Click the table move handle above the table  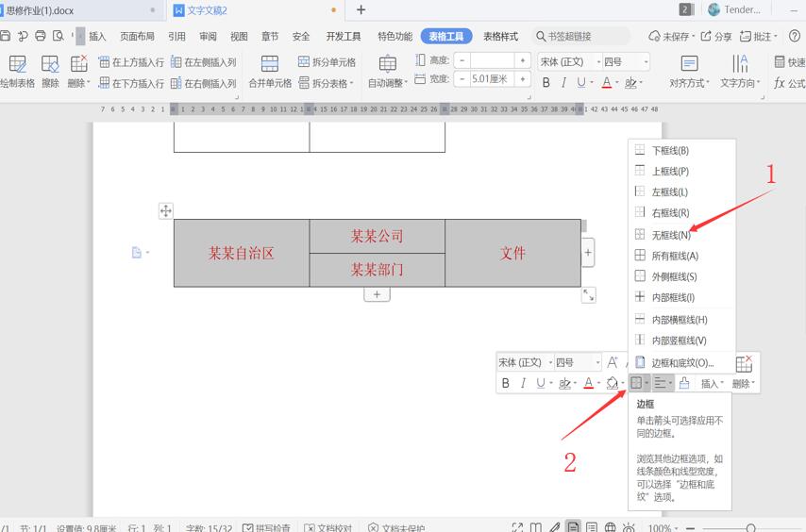[166, 211]
